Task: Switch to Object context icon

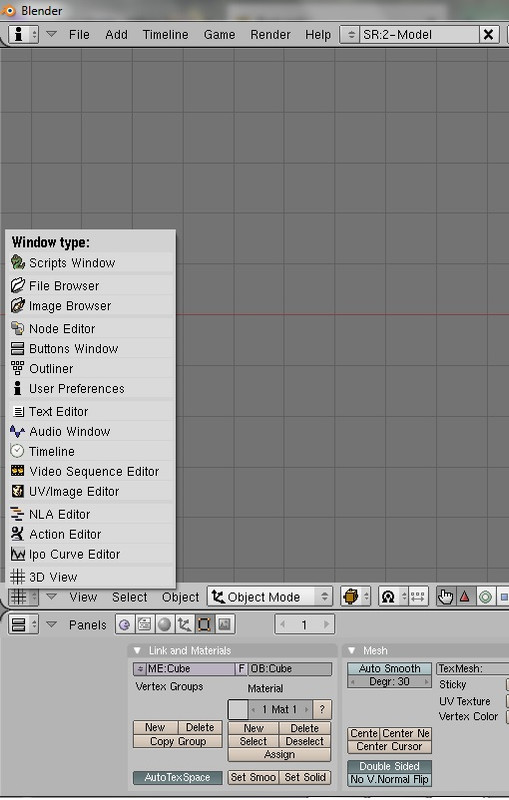Action: pyautogui.click(x=184, y=624)
